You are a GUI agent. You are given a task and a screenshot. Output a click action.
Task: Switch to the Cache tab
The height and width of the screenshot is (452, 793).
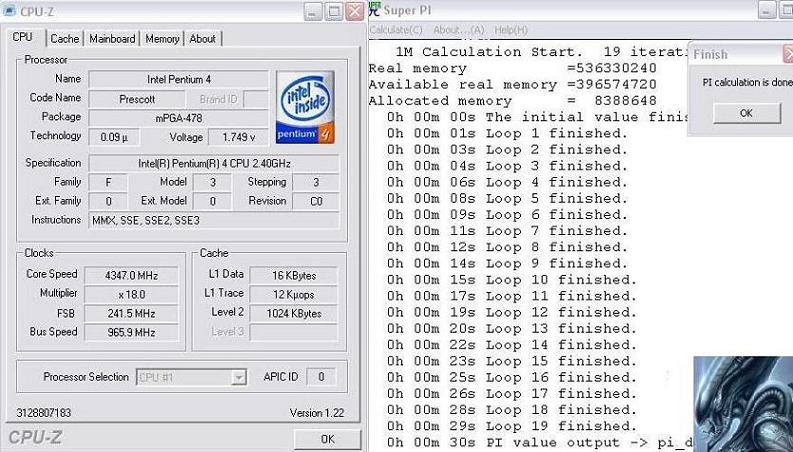[x=65, y=39]
